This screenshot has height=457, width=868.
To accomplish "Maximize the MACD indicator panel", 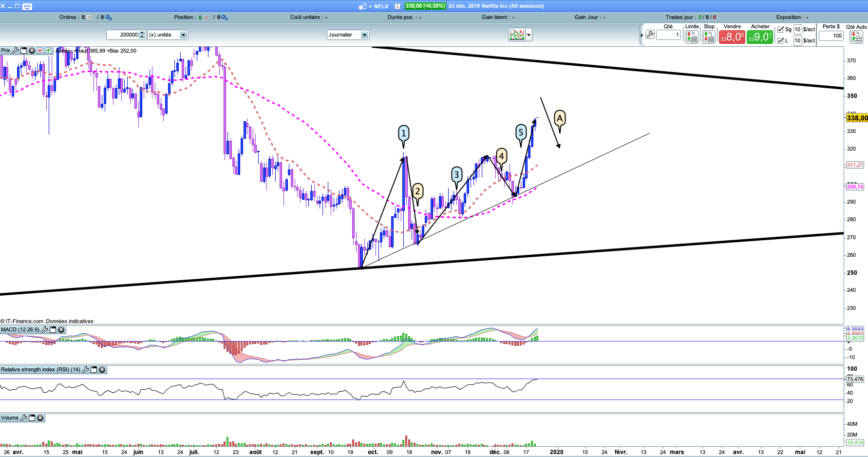I will click(x=53, y=330).
